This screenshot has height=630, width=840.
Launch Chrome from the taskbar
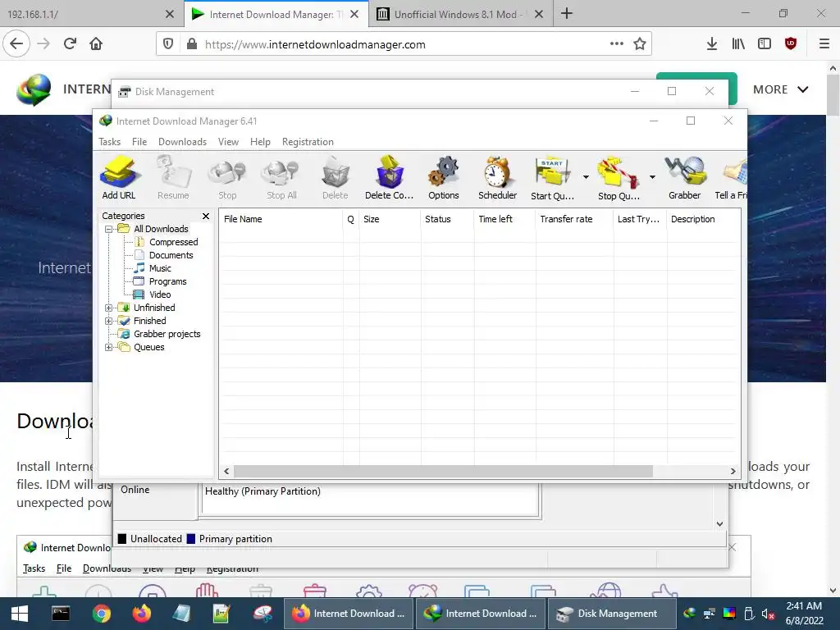pos(101,614)
